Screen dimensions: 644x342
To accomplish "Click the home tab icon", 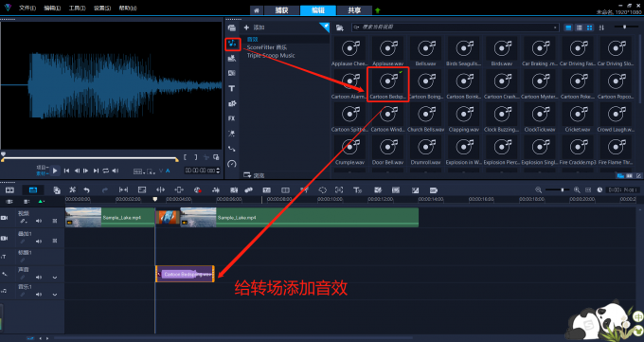I will coord(257,10).
